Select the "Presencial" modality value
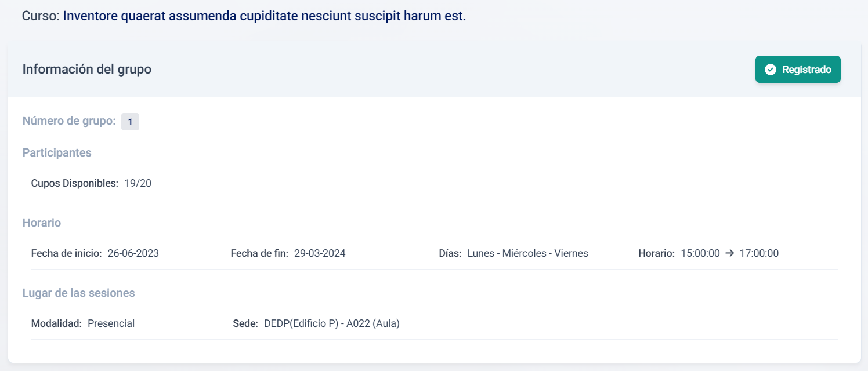Screen dimensions: 868x371 tap(111, 323)
